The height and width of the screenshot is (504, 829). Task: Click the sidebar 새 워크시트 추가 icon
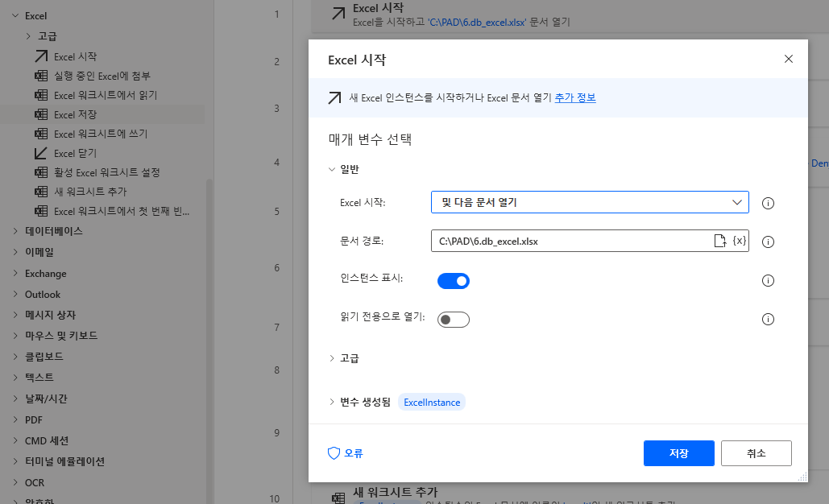[41, 192]
